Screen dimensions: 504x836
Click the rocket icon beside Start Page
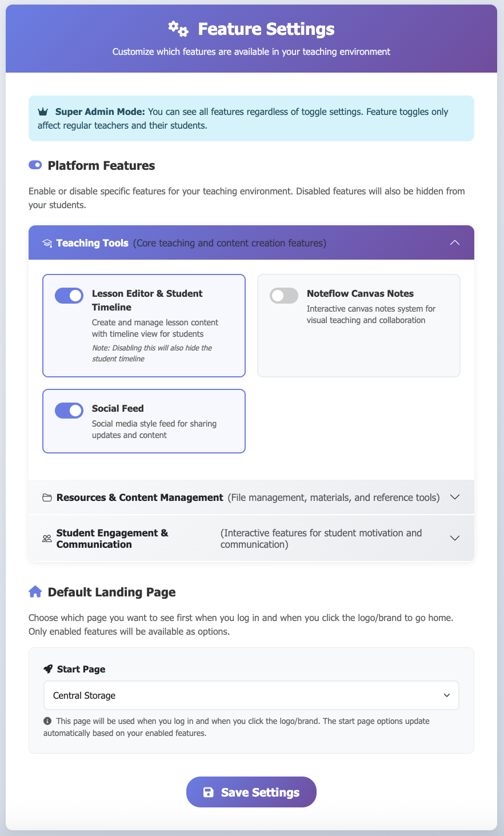pyautogui.click(x=48, y=669)
